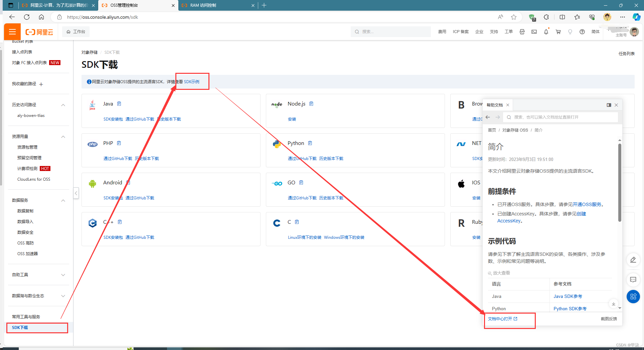Toggle help panel dock layout icon
The width and height of the screenshot is (644, 350).
(x=609, y=105)
